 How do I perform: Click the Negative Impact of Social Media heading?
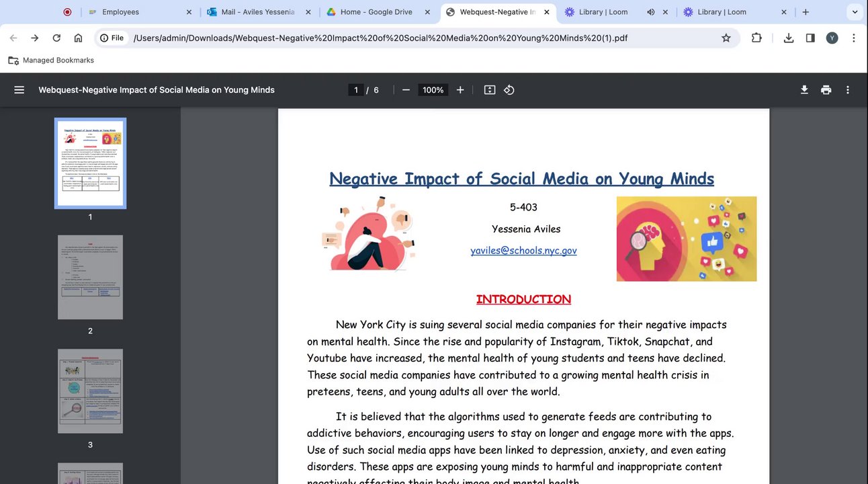pos(521,179)
